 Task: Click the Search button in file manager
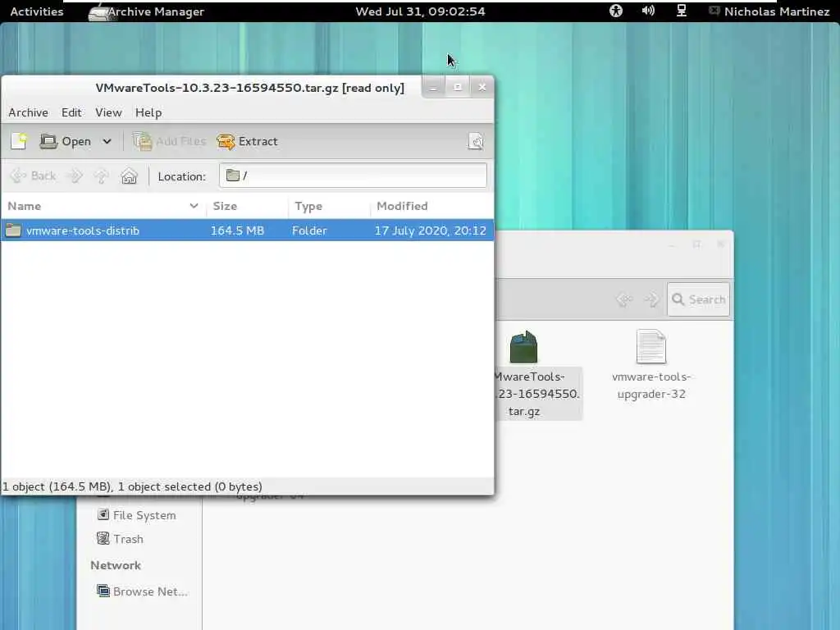tap(699, 299)
